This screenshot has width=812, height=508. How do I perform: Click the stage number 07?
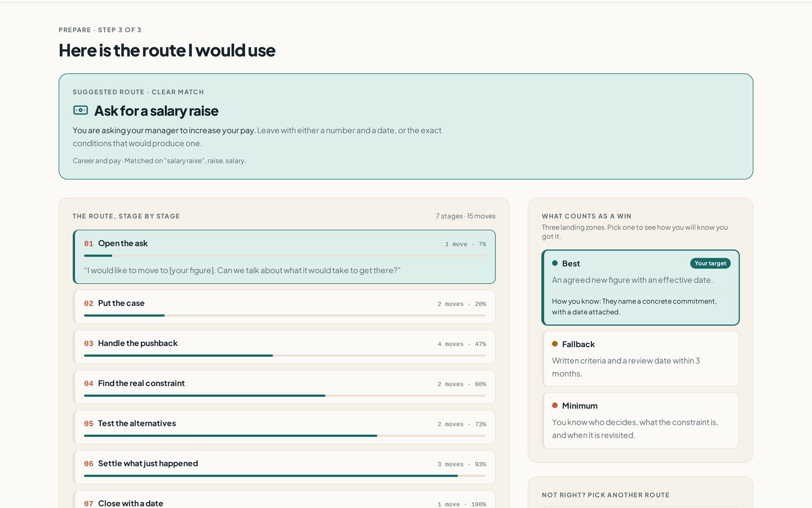[89, 503]
